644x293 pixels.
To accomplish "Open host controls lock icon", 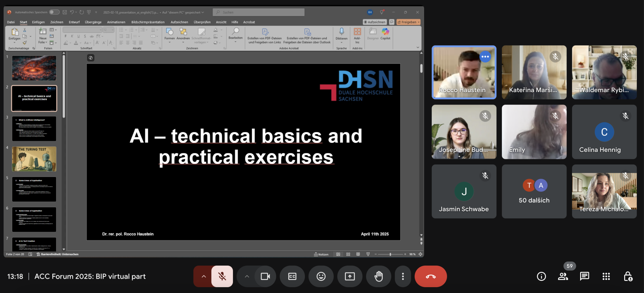I will 628,276.
